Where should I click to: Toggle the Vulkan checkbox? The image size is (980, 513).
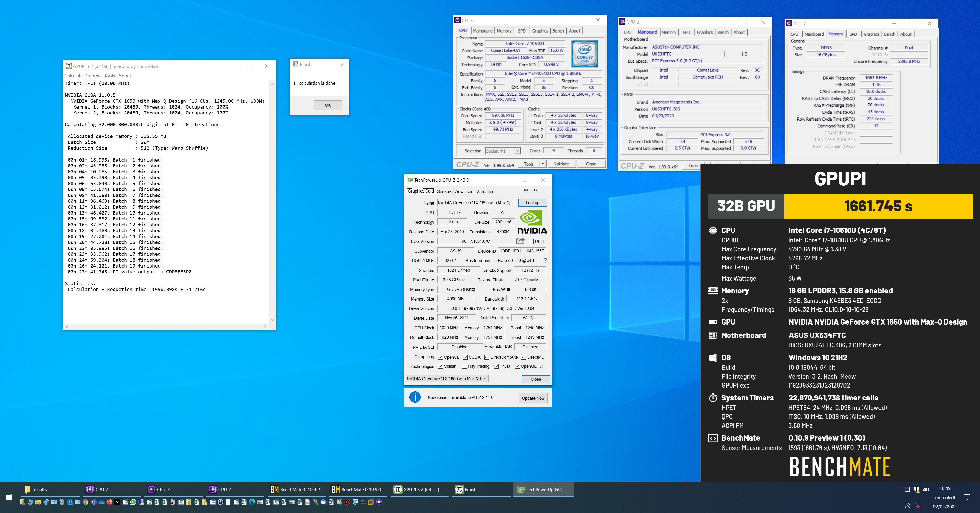440,366
